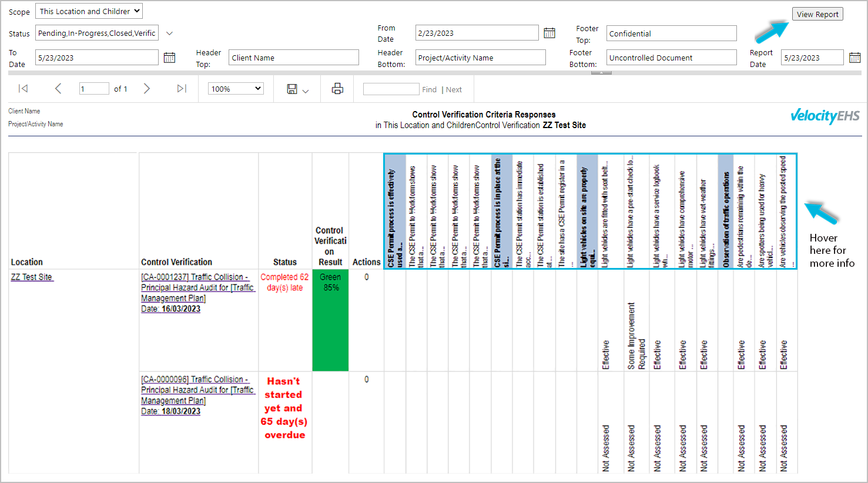Go to next report page
This screenshot has height=483, width=868.
click(x=147, y=89)
